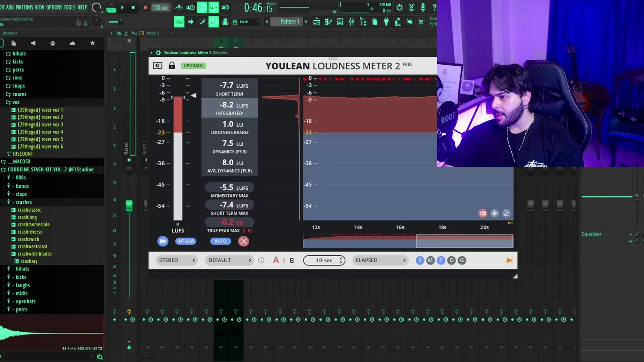The height and width of the screenshot is (362, 644).
Task: Toggle the recording countdown icon
Action: [x=202, y=7]
